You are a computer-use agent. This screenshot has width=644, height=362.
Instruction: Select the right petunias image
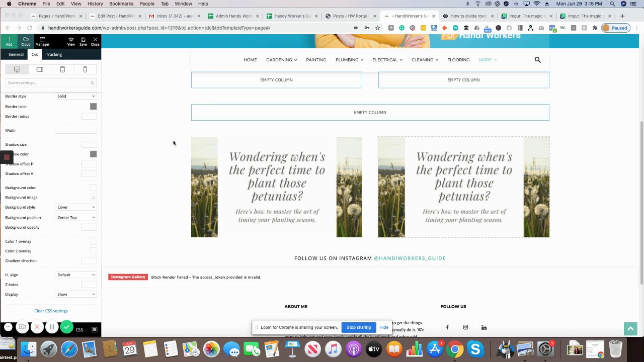[x=464, y=187]
